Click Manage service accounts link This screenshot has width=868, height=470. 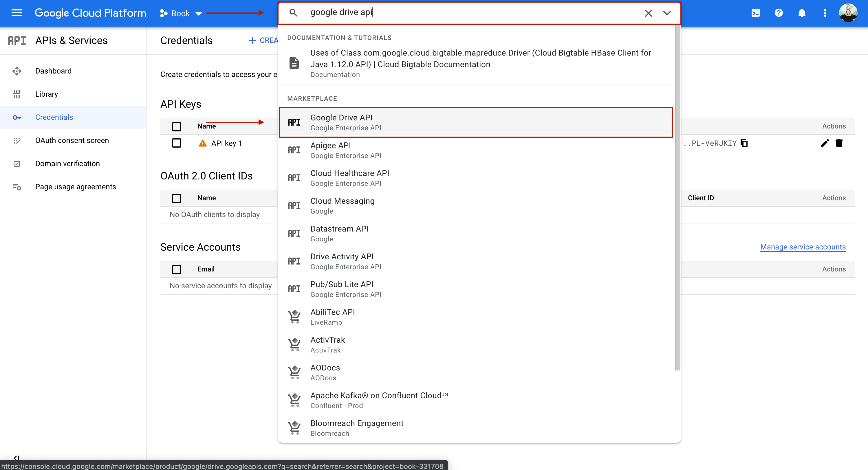(803, 247)
